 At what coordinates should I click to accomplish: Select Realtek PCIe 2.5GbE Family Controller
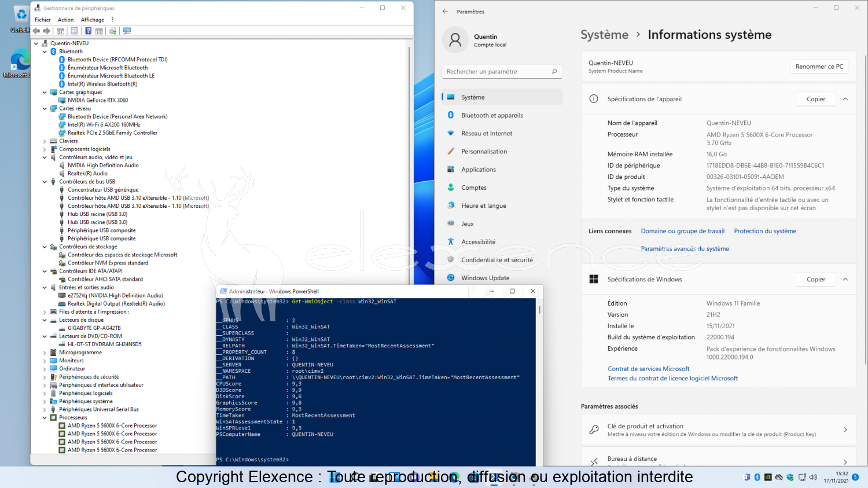(x=112, y=133)
